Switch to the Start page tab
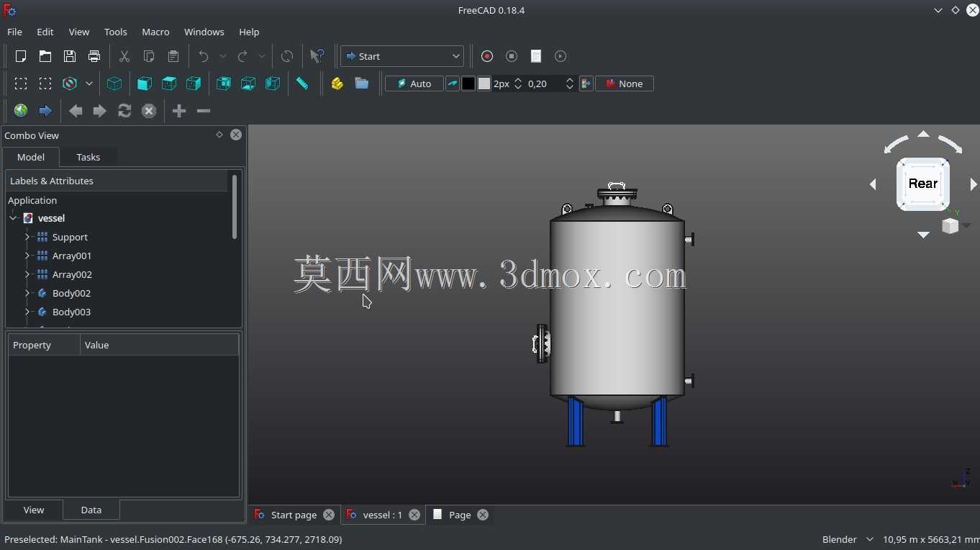 click(x=294, y=515)
